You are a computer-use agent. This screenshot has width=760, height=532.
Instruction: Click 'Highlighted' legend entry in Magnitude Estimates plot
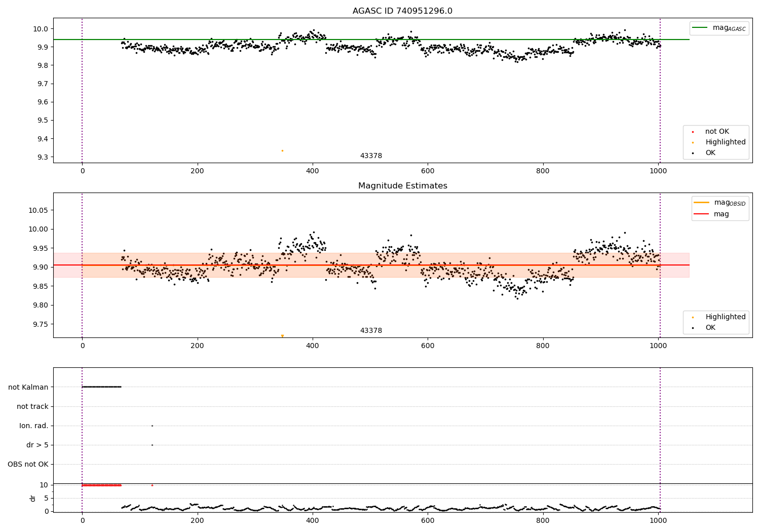pyautogui.click(x=719, y=317)
